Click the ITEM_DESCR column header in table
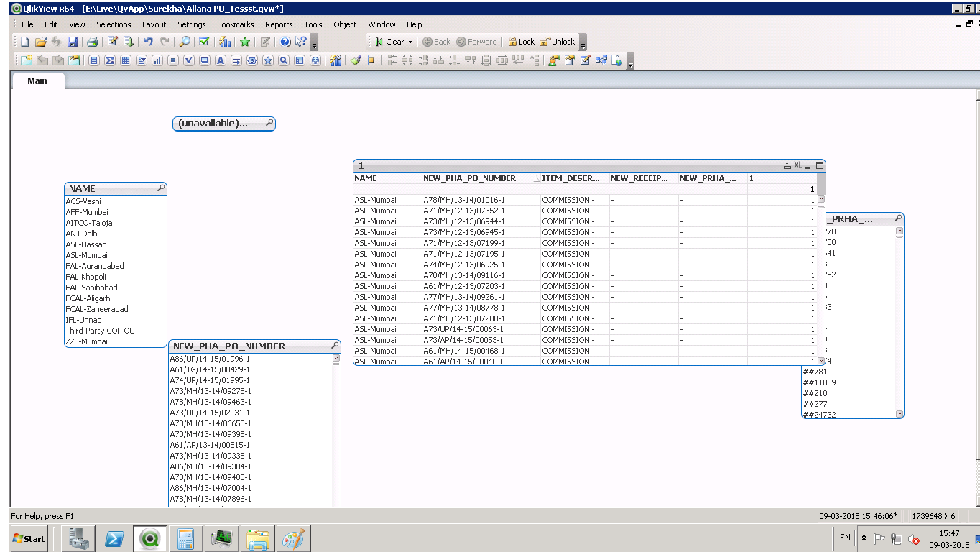 coord(570,178)
